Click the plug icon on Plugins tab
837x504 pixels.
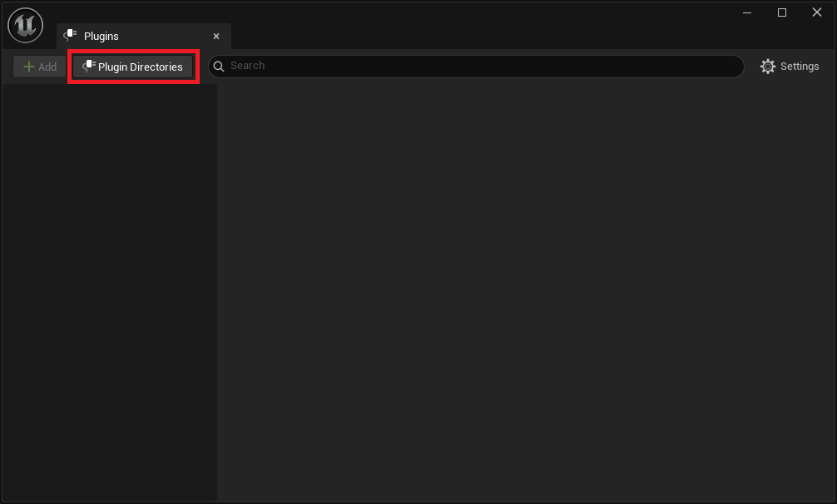[x=71, y=36]
